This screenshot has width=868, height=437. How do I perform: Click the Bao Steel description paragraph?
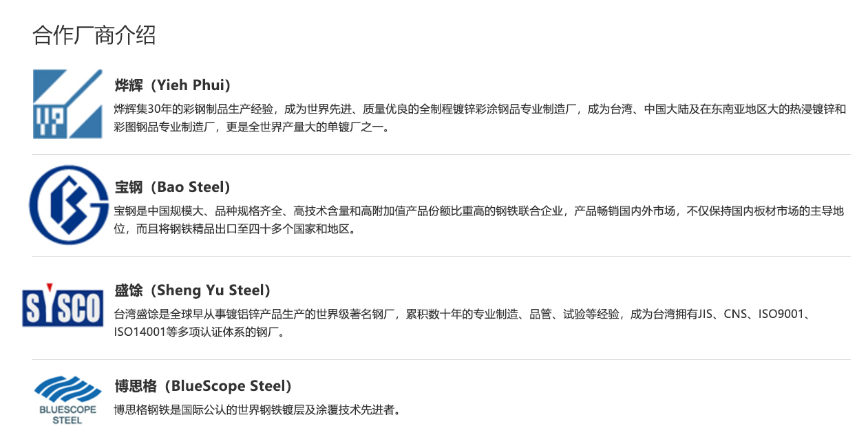pyautogui.click(x=479, y=220)
